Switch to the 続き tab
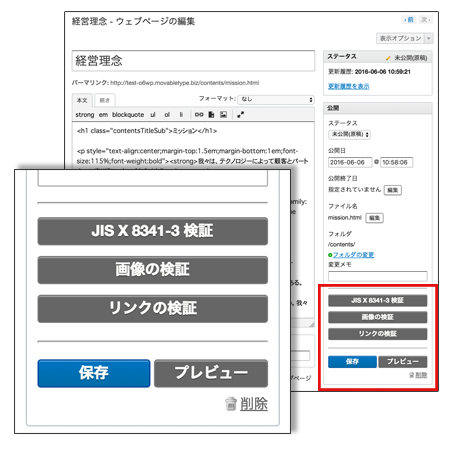This screenshot has width=450, height=450. (x=105, y=100)
